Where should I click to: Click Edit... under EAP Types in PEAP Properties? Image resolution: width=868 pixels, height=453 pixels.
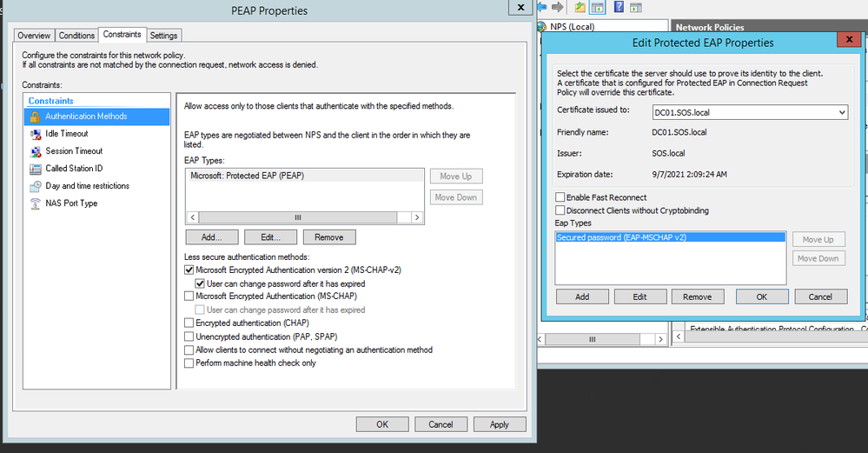(x=271, y=237)
